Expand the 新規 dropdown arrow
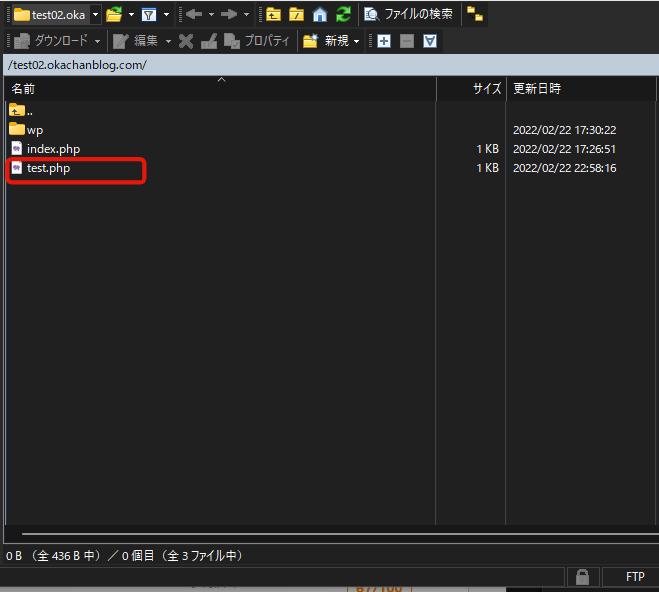The image size is (659, 592). click(x=357, y=41)
